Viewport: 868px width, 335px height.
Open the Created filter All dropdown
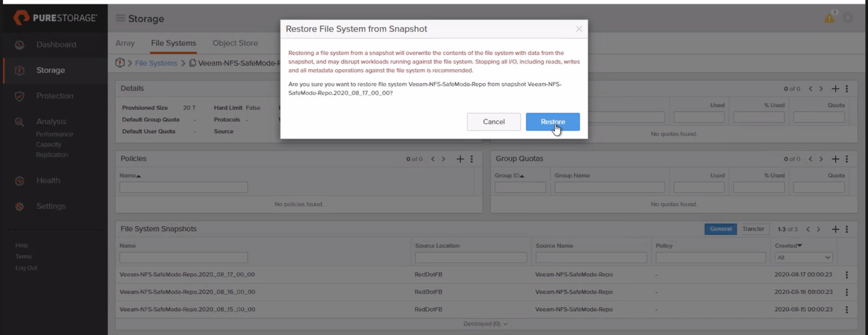(x=804, y=257)
